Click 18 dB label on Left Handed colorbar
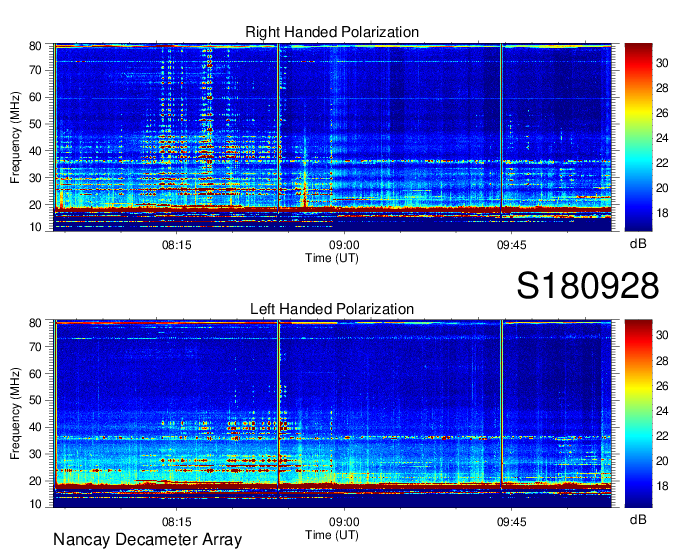This screenshot has height=552, width=680. tap(662, 486)
